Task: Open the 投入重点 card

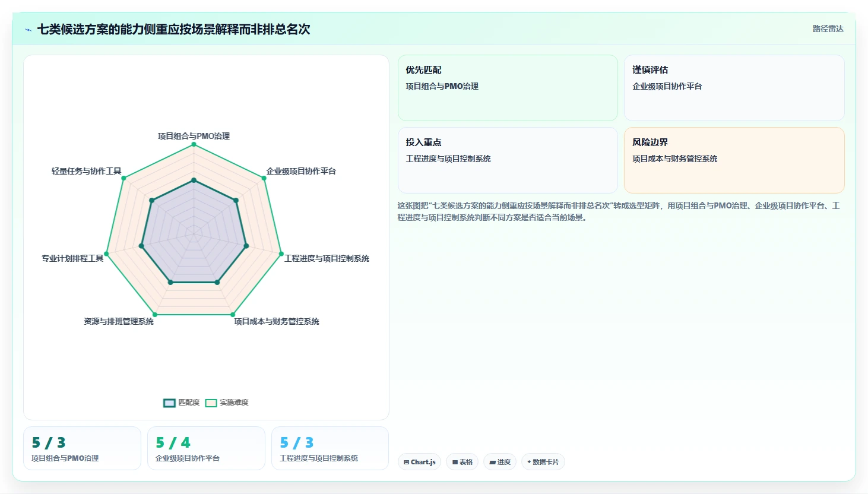Action: [508, 160]
